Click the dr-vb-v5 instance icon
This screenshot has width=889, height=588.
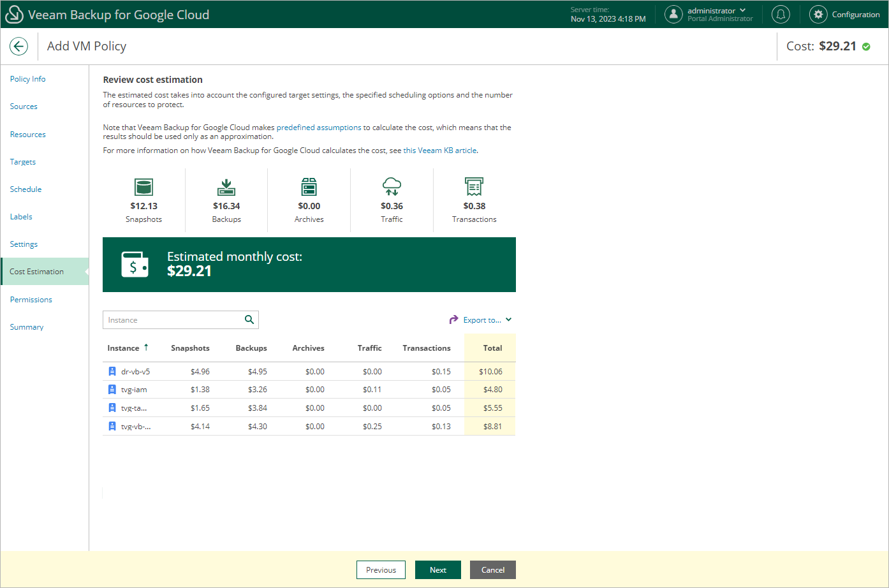point(112,371)
